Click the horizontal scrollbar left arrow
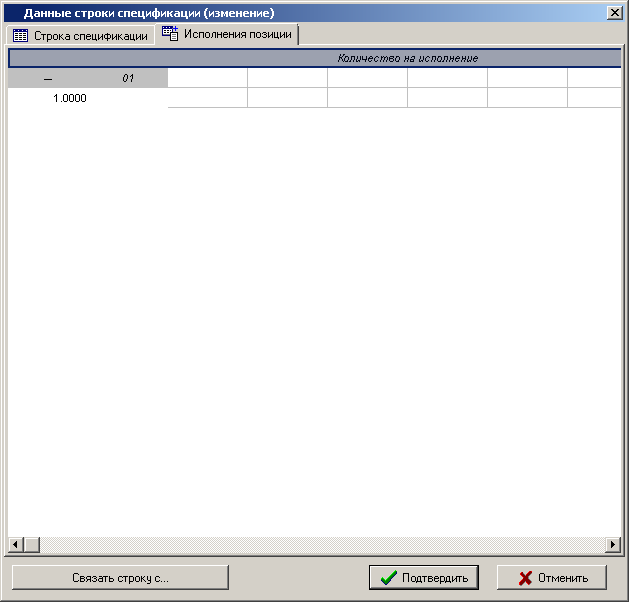Screen dimensions: 629x602 [15, 545]
